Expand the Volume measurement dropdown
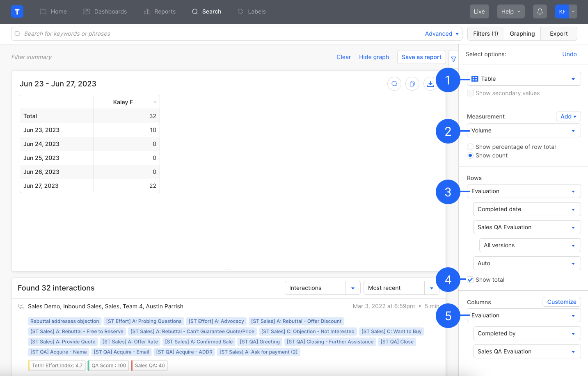This screenshot has width=588, height=376. click(573, 130)
